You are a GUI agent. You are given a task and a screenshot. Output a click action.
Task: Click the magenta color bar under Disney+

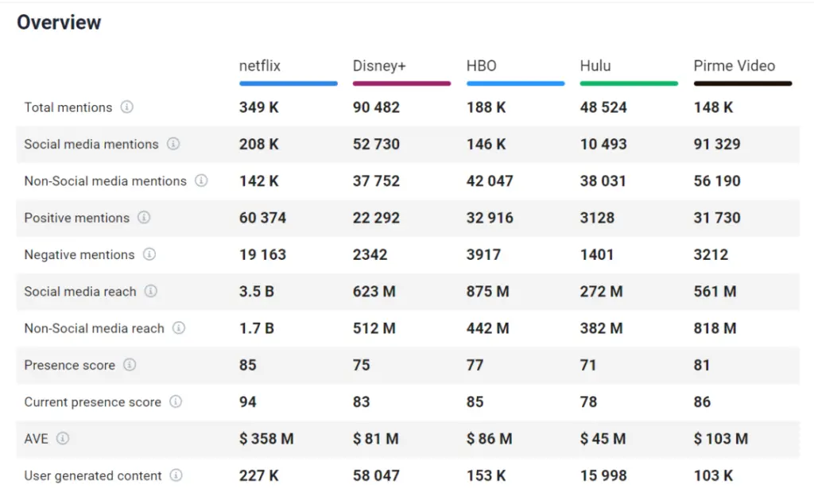click(x=401, y=83)
